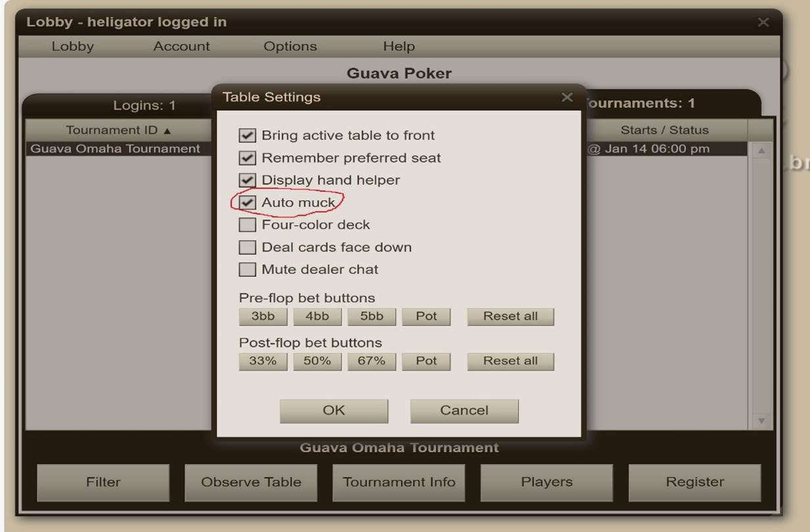
Task: Cancel the Table Settings dialog
Action: (464, 410)
